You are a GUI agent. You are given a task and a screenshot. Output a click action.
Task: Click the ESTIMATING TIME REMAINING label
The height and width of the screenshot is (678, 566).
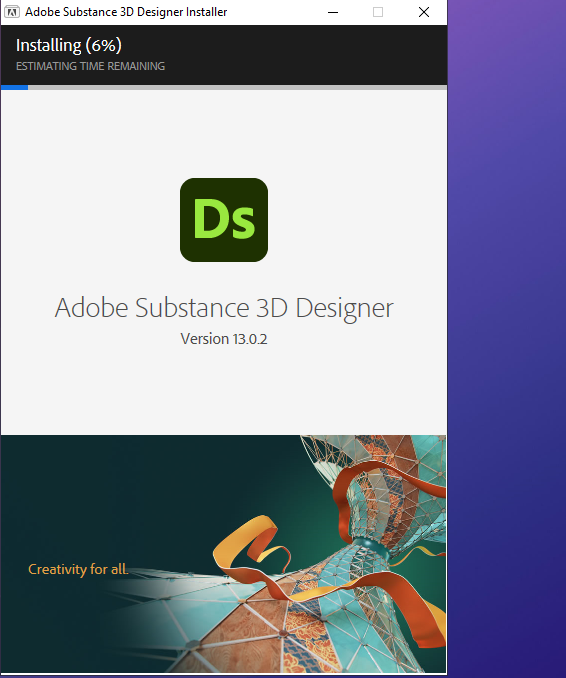(90, 66)
